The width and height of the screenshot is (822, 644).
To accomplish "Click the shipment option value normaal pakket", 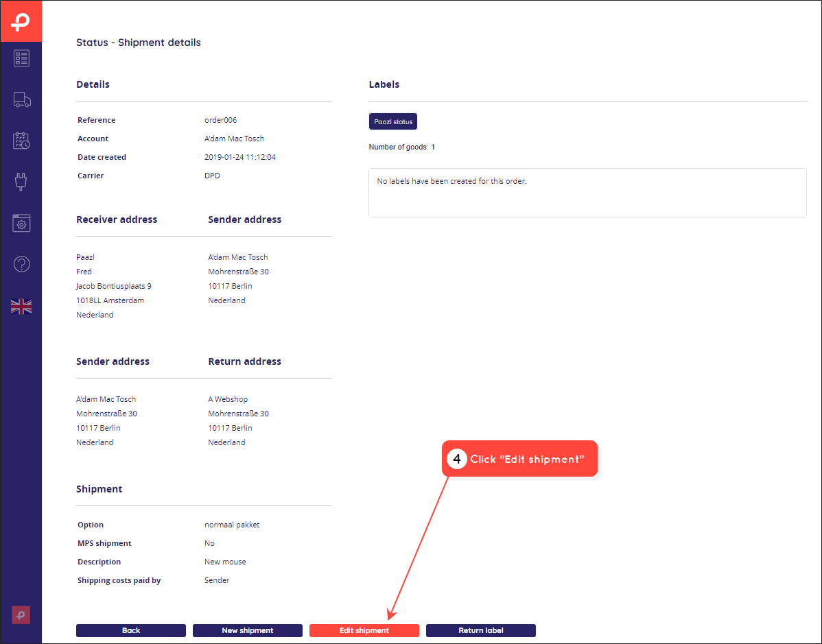I will (232, 525).
